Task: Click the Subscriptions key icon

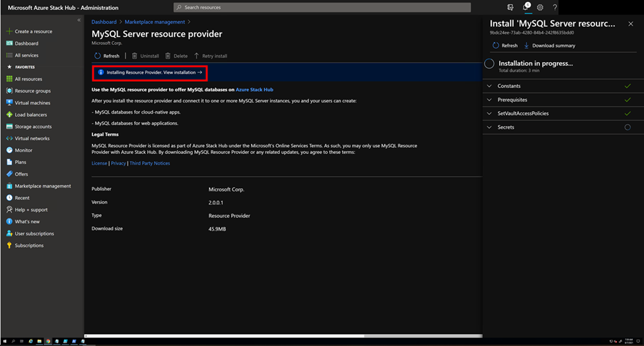Action: pyautogui.click(x=9, y=246)
